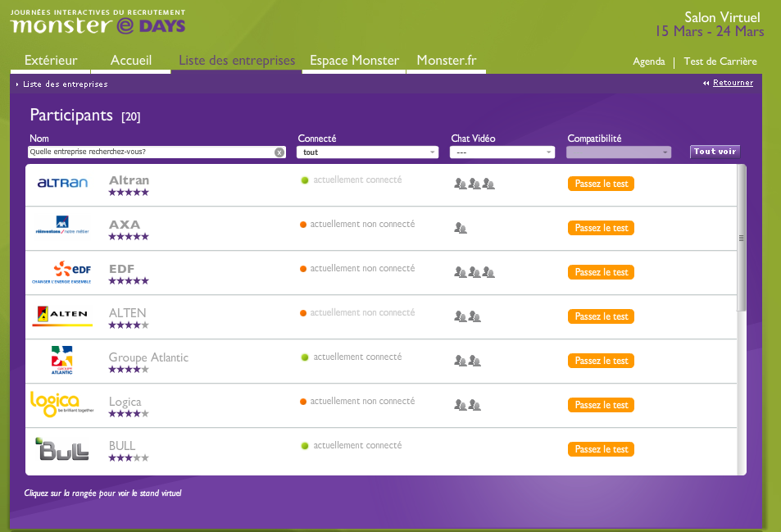This screenshot has width=781, height=532.
Task: Open the Connecté dropdown showing tout
Action: pos(368,152)
